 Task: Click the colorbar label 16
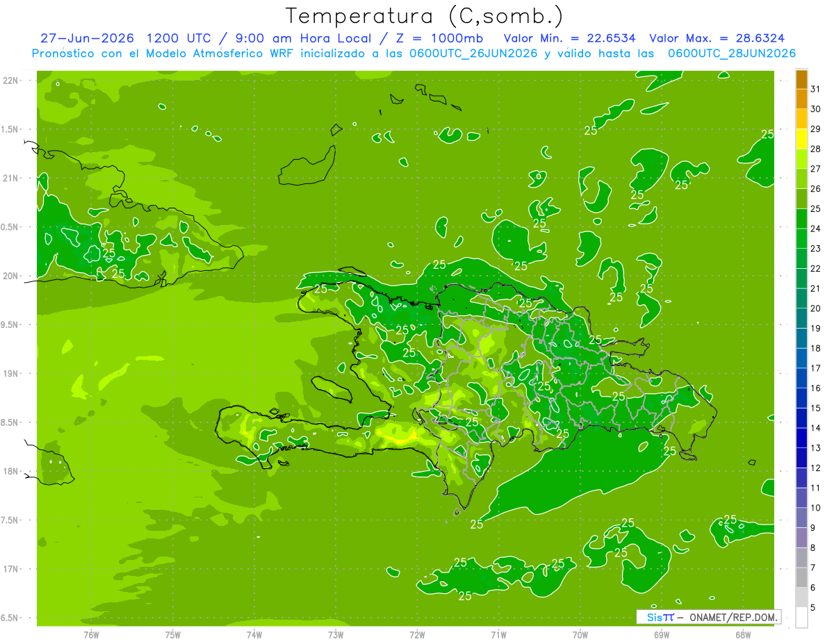[815, 388]
